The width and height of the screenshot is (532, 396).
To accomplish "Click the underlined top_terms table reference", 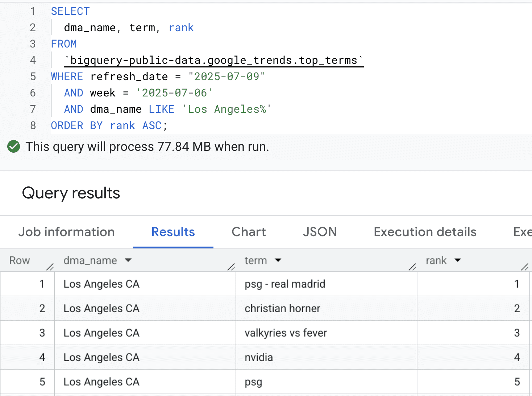I will click(213, 60).
